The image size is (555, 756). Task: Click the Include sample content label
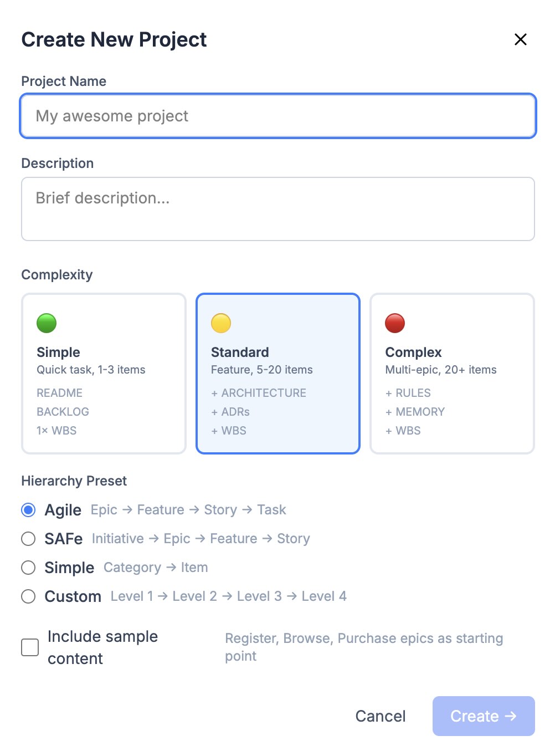pyautogui.click(x=102, y=647)
